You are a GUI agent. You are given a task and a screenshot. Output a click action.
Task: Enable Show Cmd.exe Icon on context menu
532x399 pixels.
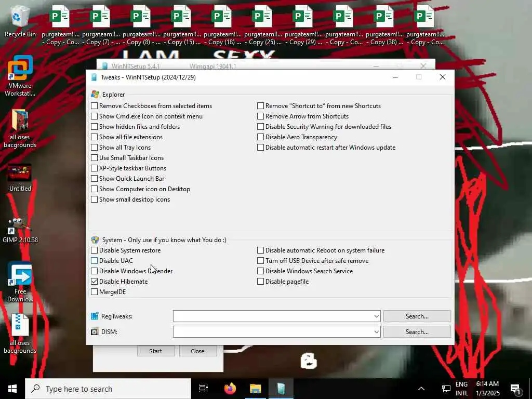click(x=95, y=116)
